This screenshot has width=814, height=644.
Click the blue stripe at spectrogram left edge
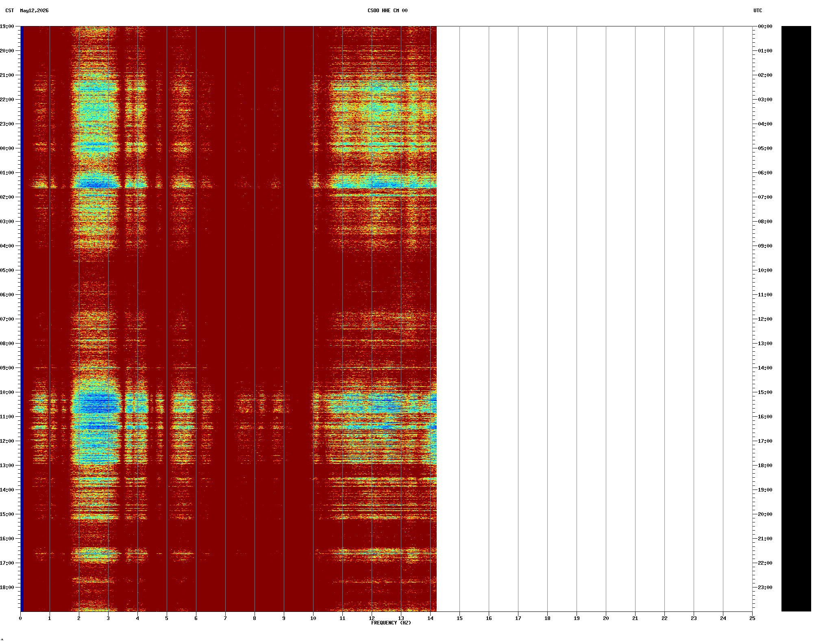22,319
